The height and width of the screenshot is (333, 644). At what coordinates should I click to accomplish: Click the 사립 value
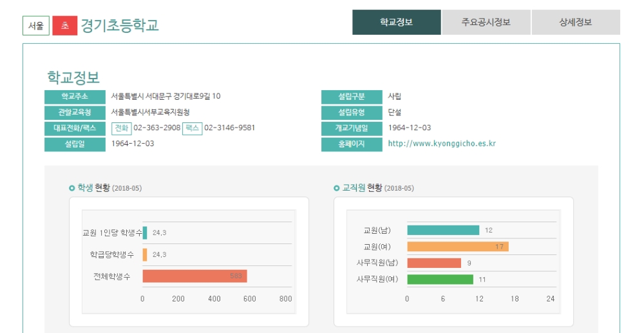[395, 96]
